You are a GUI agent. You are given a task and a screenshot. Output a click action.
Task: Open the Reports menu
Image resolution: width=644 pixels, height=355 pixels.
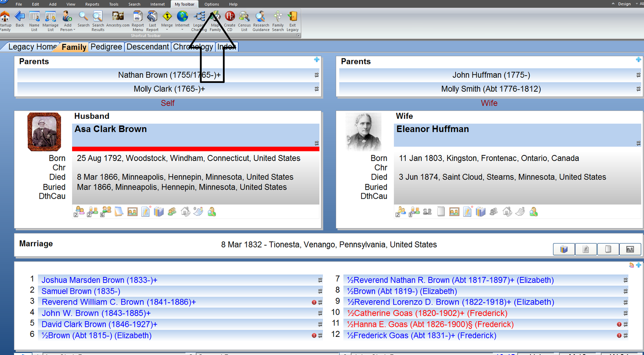92,4
